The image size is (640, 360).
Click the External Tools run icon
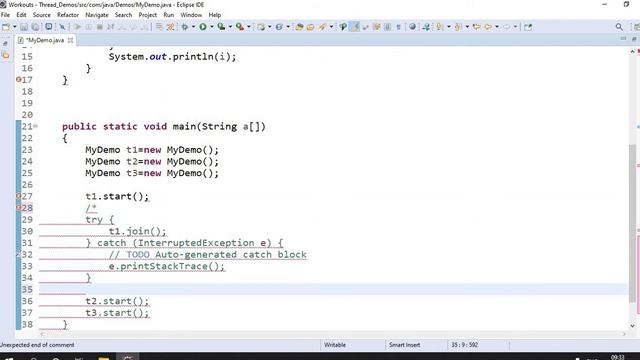click(x=240, y=27)
